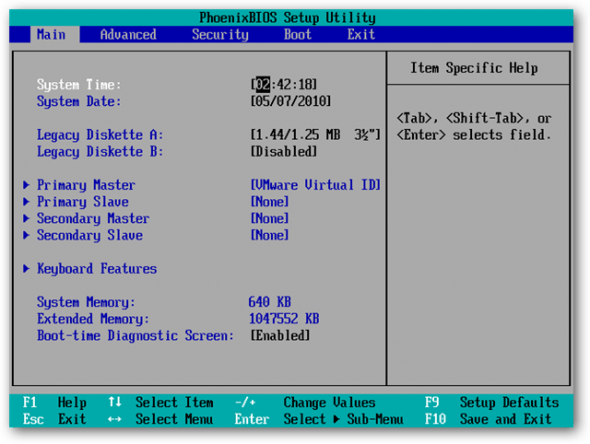This screenshot has width=590, height=444.
Task: Click the left-right arrows Select Menu icon
Action: pos(114,419)
